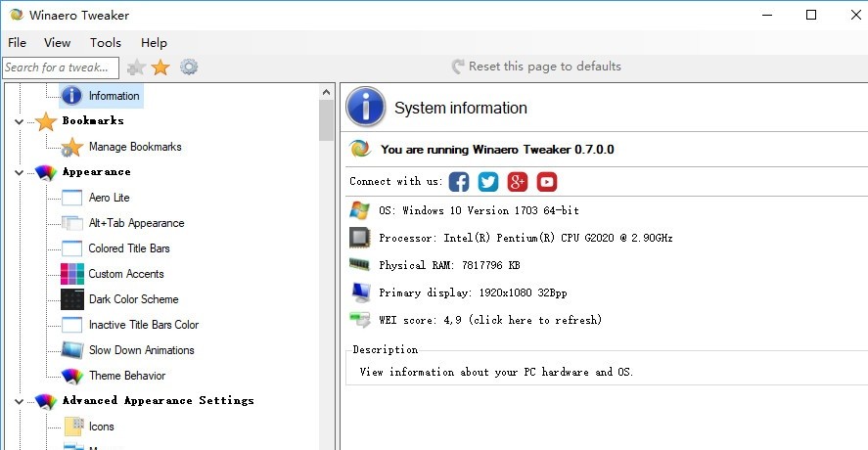This screenshot has height=450, width=868.
Task: Click the Icons folder icon
Action: point(73,427)
